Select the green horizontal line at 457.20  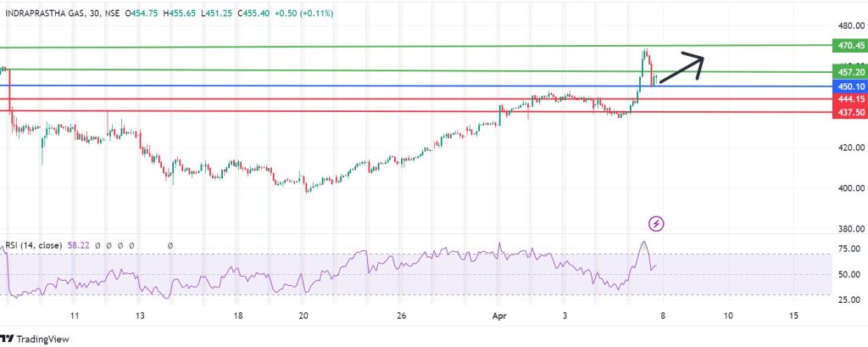(x=415, y=70)
